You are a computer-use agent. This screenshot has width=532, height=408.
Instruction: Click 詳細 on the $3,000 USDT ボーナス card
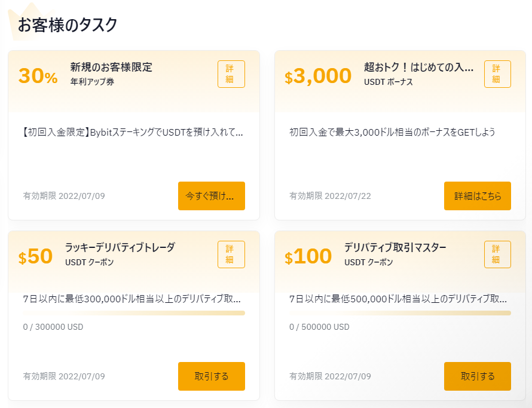497,74
